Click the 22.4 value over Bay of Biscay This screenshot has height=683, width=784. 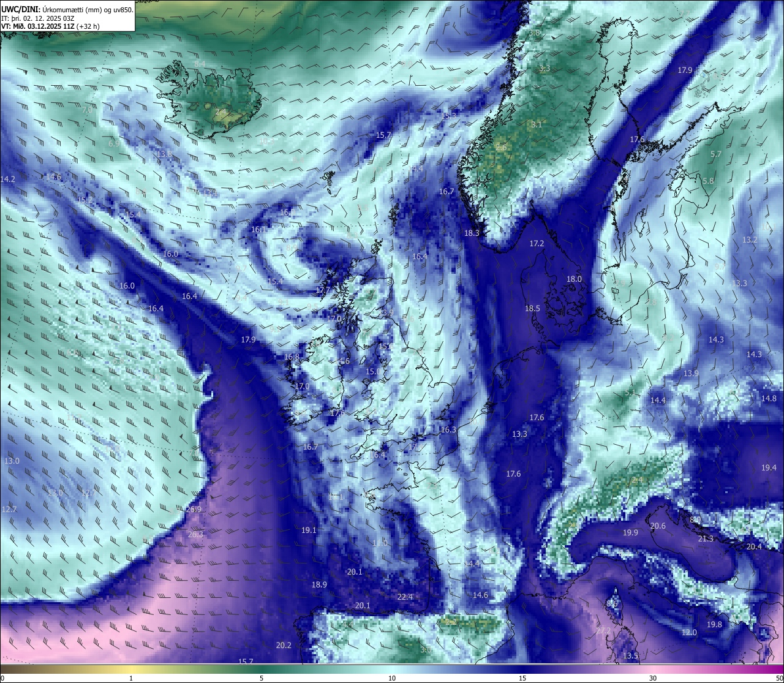405,597
